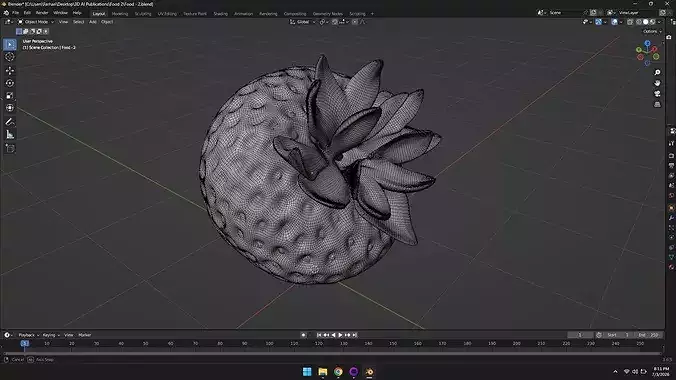Toggle viewport gizmos button

pyautogui.click(x=598, y=22)
